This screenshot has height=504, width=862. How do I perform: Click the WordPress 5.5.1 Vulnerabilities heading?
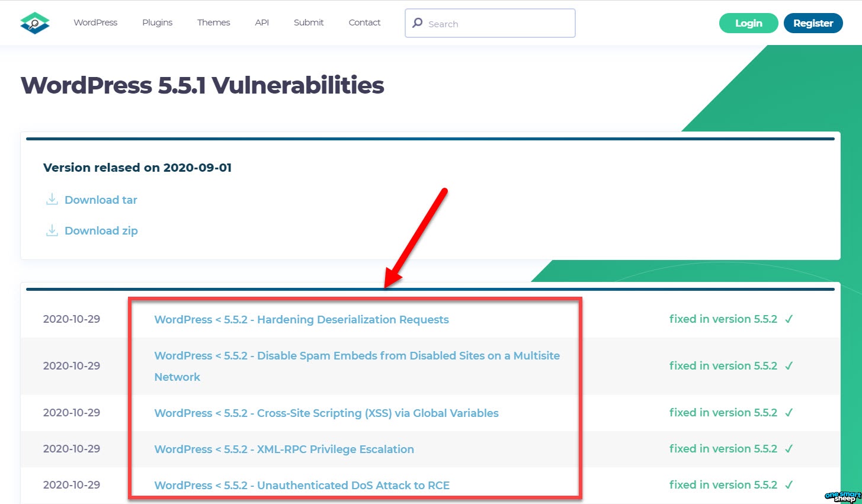[x=203, y=85]
